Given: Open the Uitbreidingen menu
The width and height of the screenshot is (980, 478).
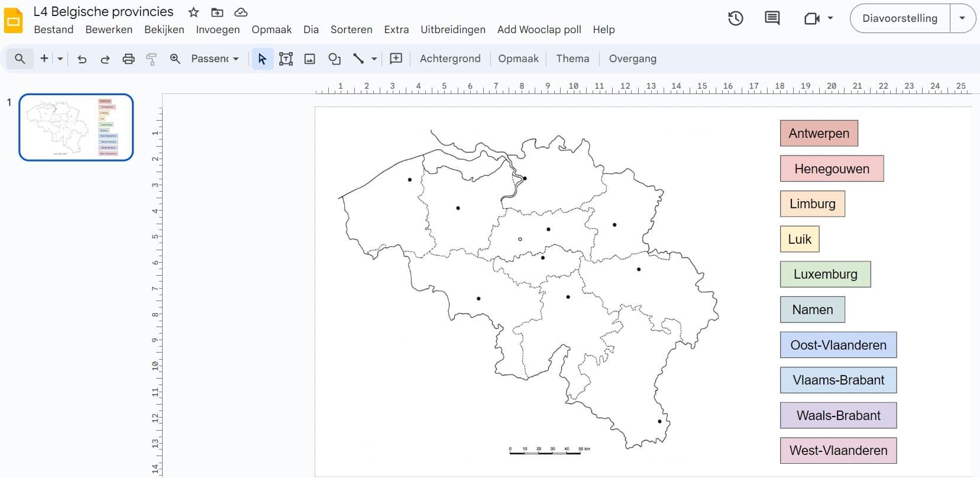Looking at the screenshot, I should click(x=452, y=30).
